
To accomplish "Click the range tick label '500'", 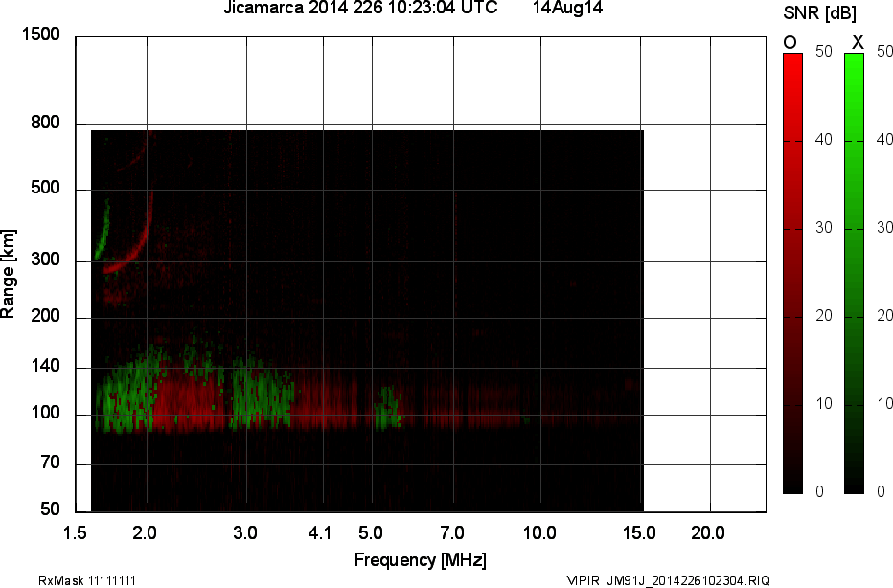I will point(45,188).
